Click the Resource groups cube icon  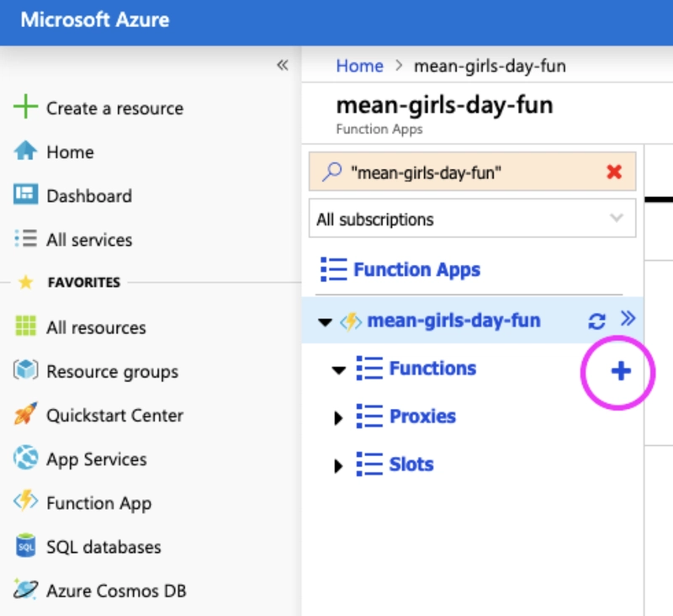click(x=25, y=370)
